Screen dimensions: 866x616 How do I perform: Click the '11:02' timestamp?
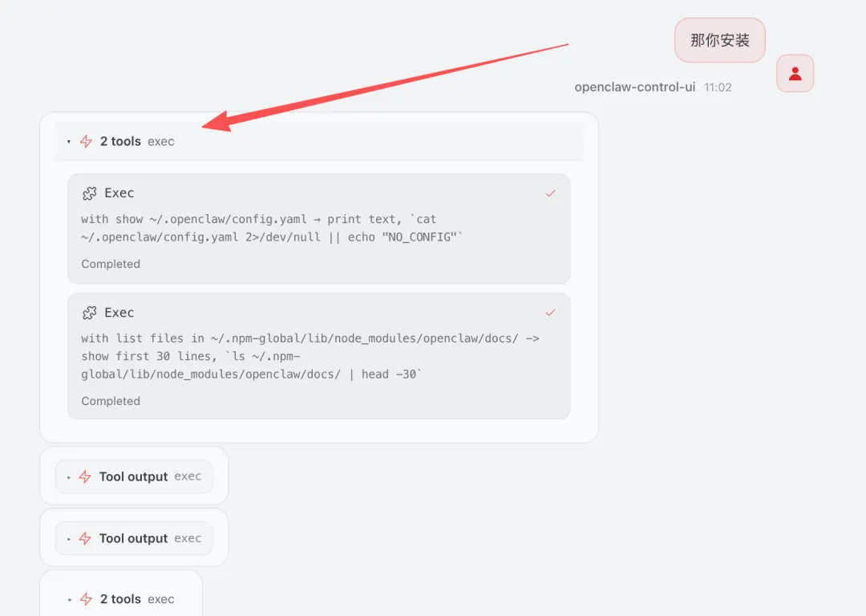tap(718, 87)
